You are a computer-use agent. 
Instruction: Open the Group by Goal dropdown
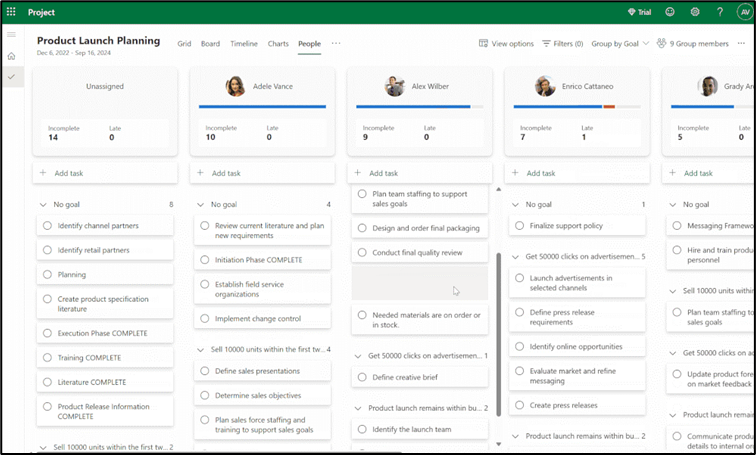[x=620, y=43]
